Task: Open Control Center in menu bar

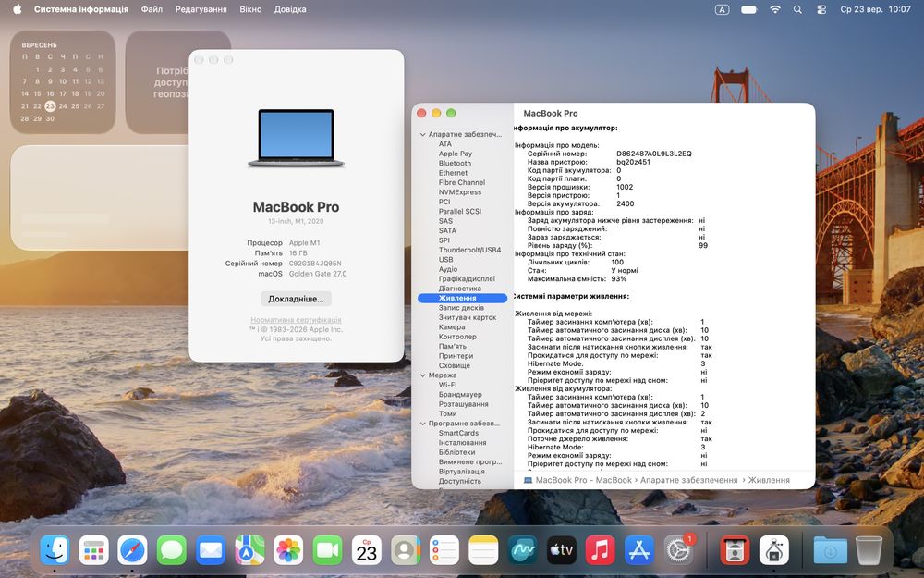Action: (821, 9)
